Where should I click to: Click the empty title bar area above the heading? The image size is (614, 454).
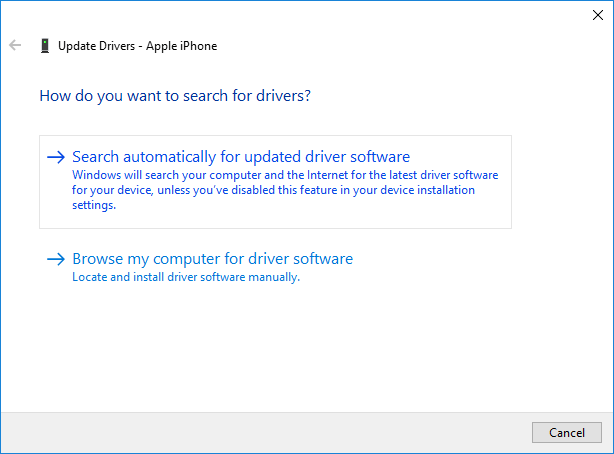coord(300,14)
